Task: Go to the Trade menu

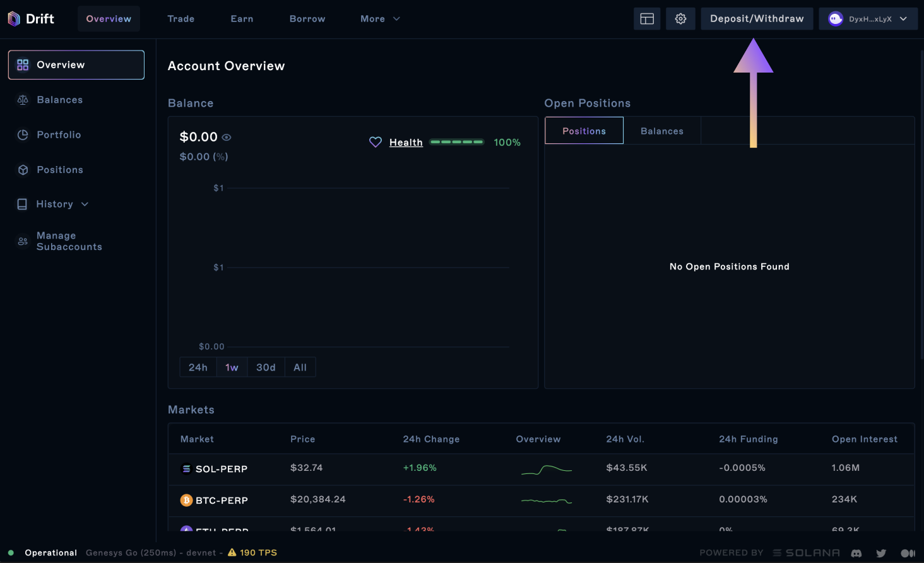Action: coord(181,19)
